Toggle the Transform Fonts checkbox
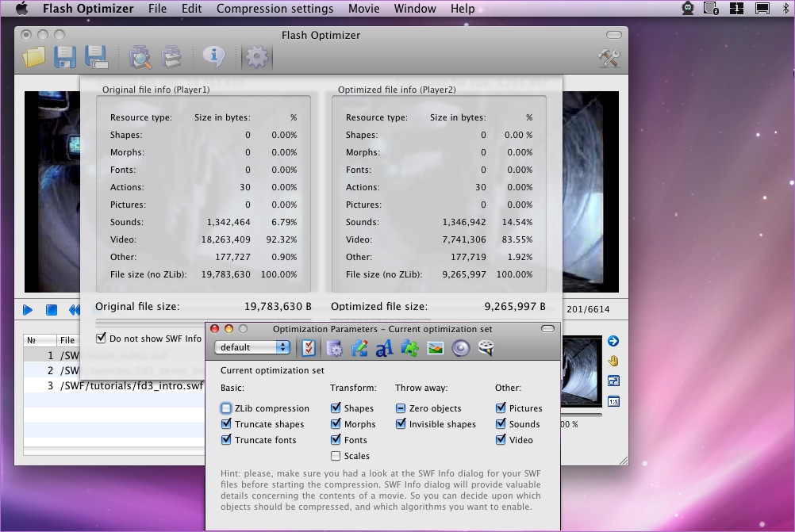Image resolution: width=795 pixels, height=532 pixels. coord(336,439)
